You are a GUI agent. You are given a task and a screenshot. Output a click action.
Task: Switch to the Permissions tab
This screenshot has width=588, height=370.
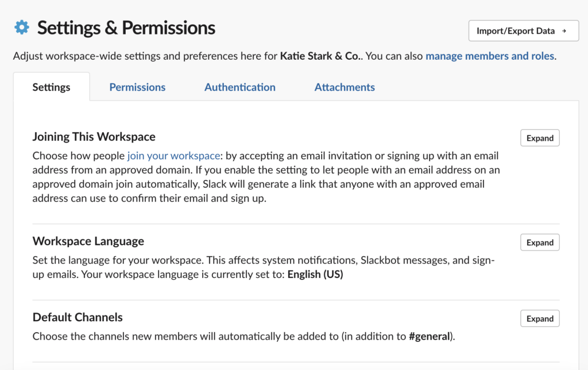137,87
